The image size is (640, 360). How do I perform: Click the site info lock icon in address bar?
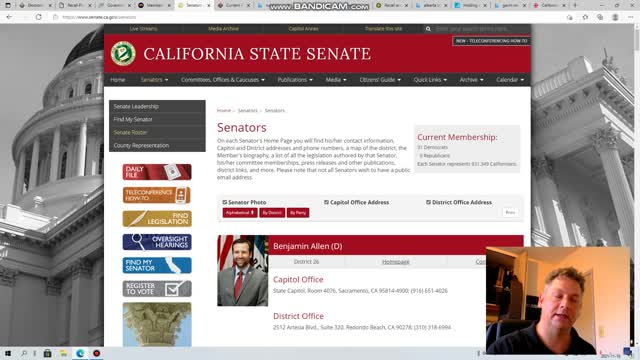[x=56, y=17]
